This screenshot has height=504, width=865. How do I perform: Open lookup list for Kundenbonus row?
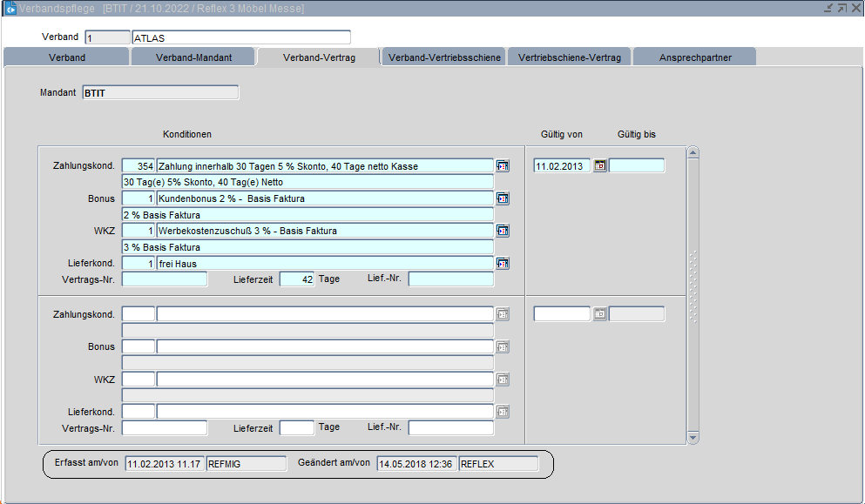503,198
